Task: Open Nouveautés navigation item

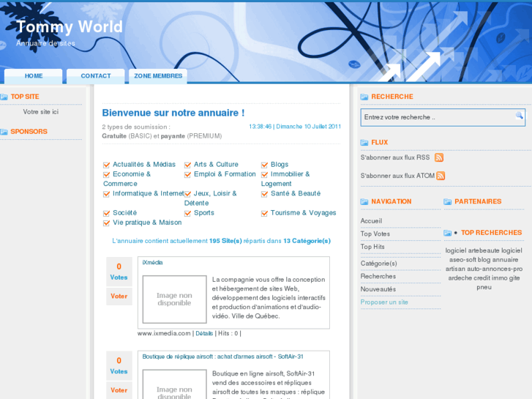Action: (x=378, y=289)
